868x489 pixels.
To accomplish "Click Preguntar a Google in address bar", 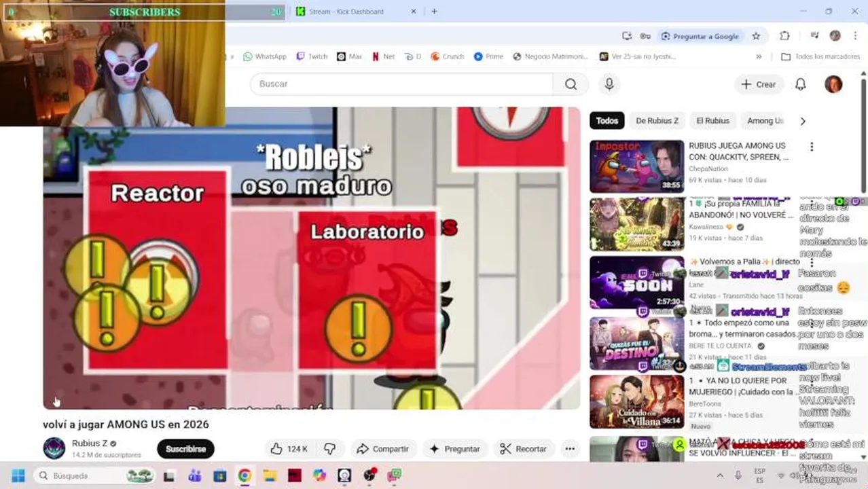I will click(700, 36).
